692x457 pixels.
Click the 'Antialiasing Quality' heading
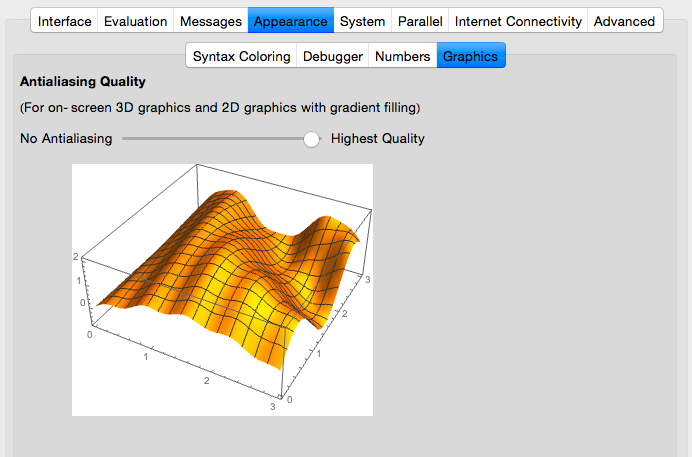point(83,82)
